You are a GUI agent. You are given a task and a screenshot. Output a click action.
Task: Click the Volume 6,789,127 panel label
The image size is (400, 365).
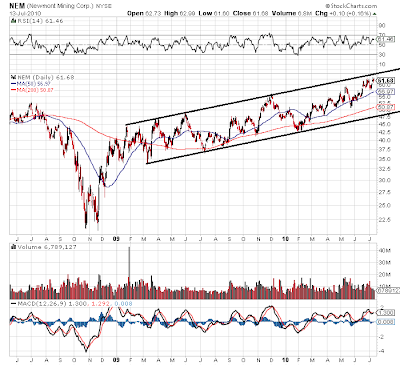[x=47, y=247]
